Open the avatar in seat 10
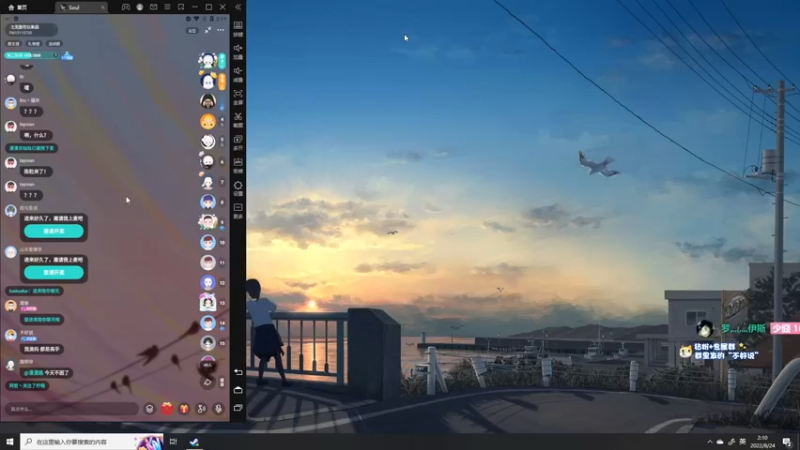The width and height of the screenshot is (800, 450). point(208,242)
